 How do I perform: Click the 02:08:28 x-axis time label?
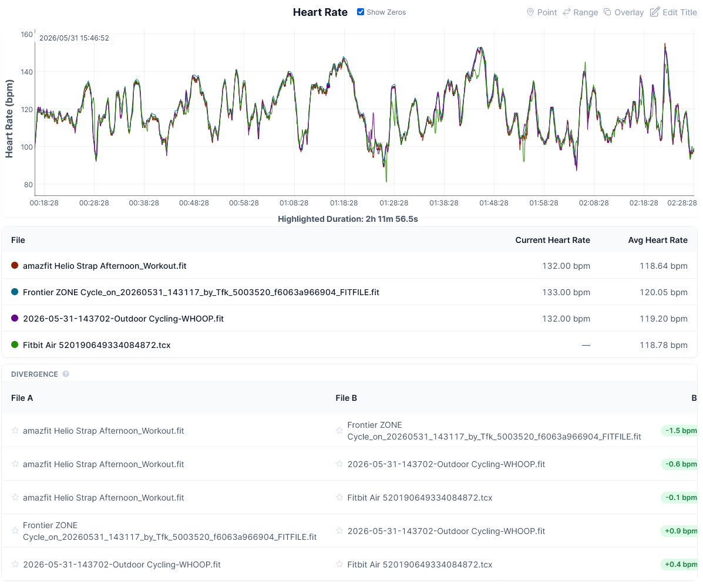(x=594, y=203)
